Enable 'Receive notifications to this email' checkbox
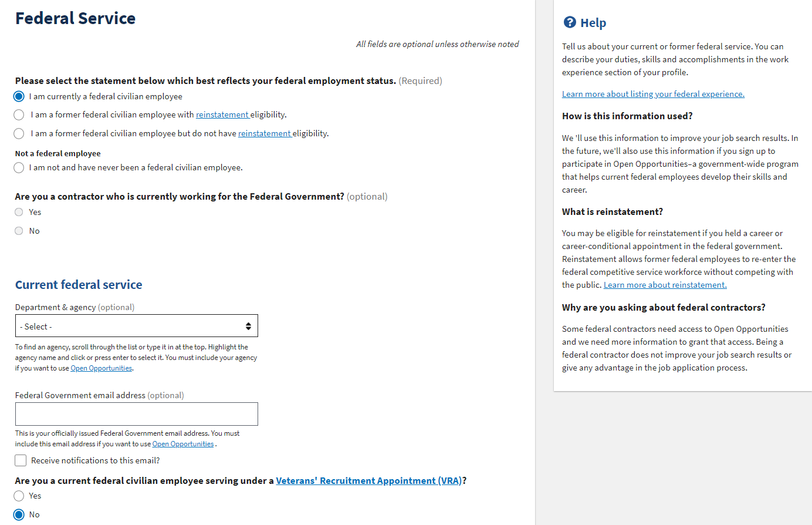812x525 pixels. click(x=21, y=460)
